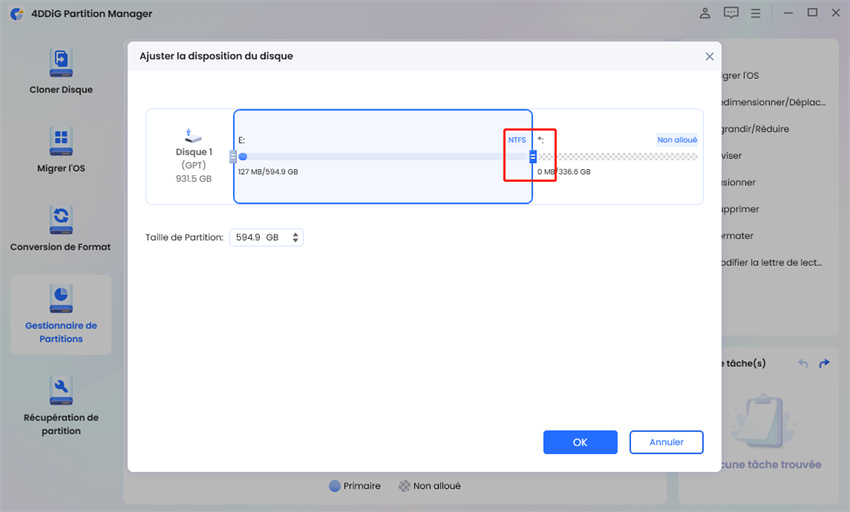The height and width of the screenshot is (512, 850).
Task: Open the feedback chat icon
Action: (x=731, y=13)
